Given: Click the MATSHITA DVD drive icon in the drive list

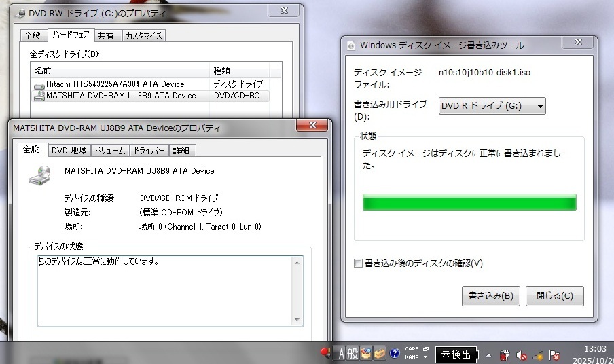Looking at the screenshot, I should tap(39, 96).
